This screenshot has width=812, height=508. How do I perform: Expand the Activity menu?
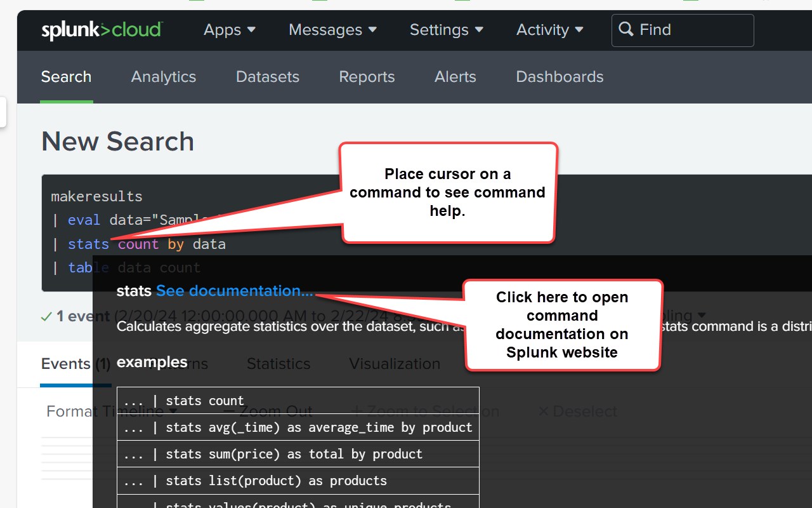(x=550, y=30)
